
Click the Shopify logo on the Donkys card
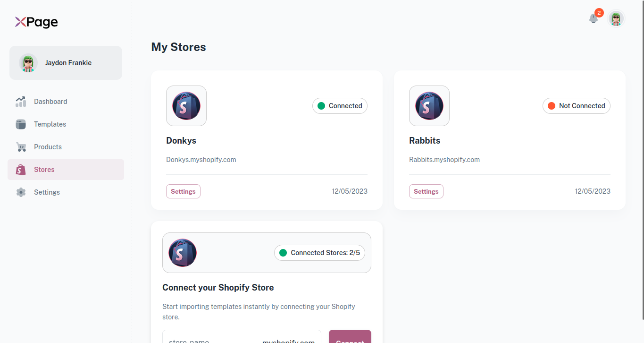click(186, 105)
